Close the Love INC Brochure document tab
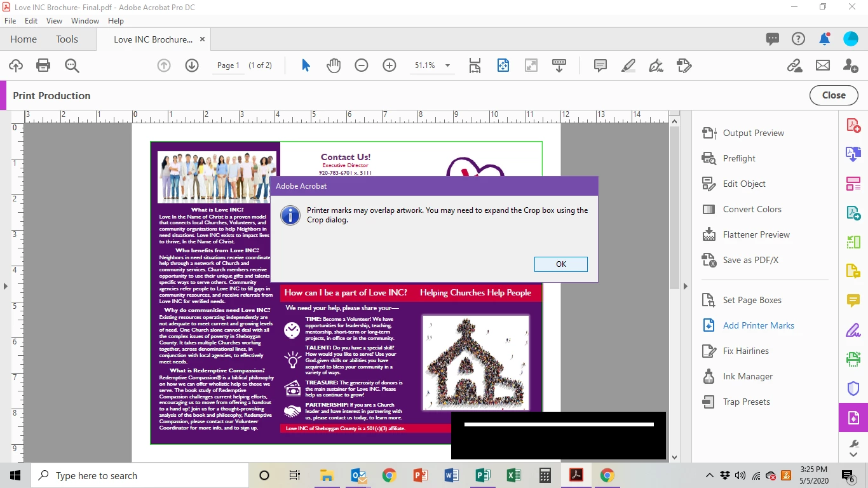Viewport: 868px width, 488px height. [x=202, y=39]
